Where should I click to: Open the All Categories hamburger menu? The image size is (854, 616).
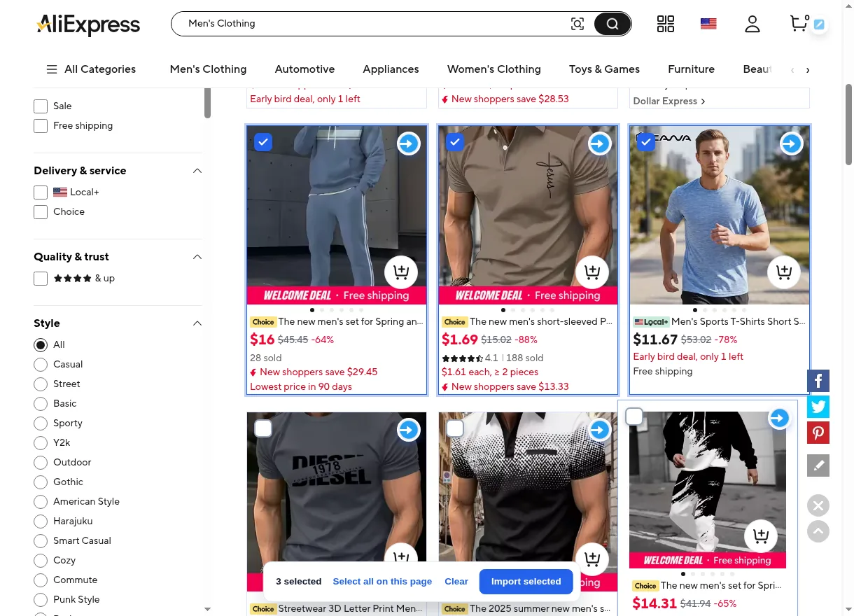(91, 69)
